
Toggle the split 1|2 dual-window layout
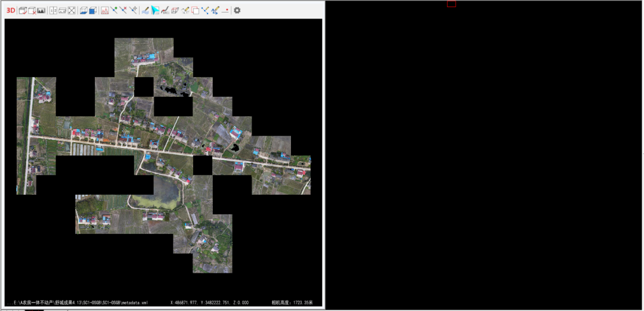point(53,10)
